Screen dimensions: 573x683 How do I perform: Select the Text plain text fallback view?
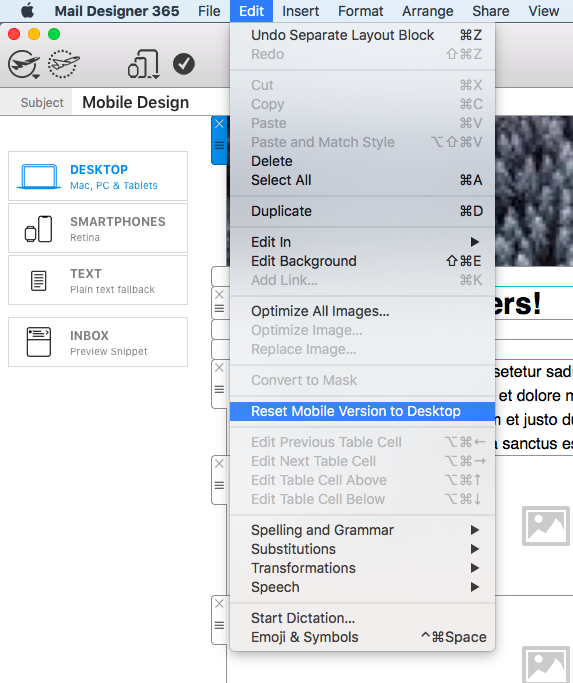click(x=98, y=280)
